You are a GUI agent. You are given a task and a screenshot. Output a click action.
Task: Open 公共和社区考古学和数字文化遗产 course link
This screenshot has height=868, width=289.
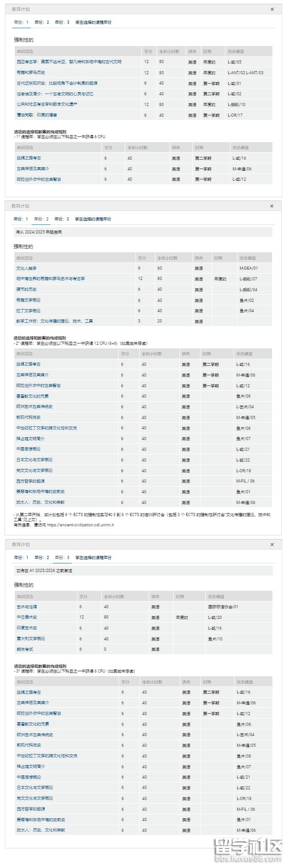(x=47, y=104)
